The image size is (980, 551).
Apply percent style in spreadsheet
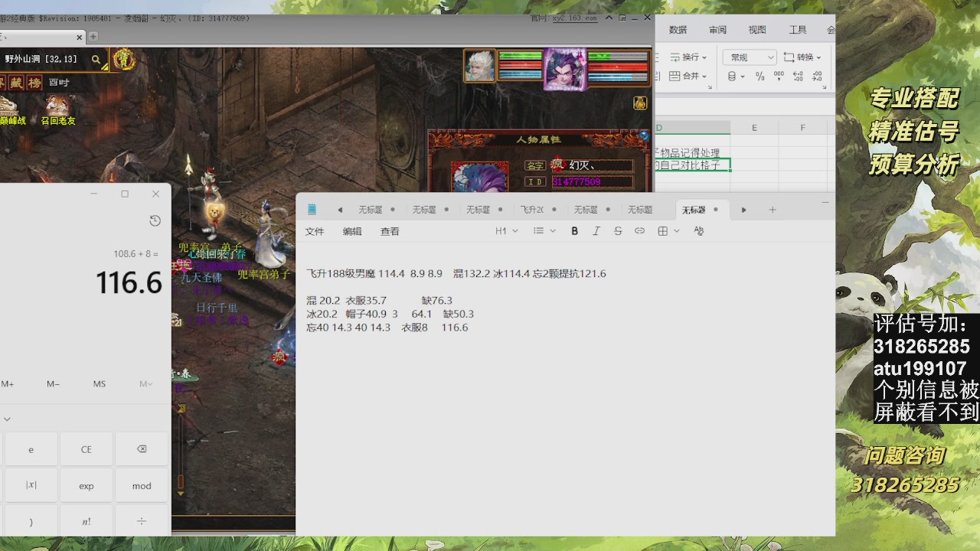click(760, 77)
